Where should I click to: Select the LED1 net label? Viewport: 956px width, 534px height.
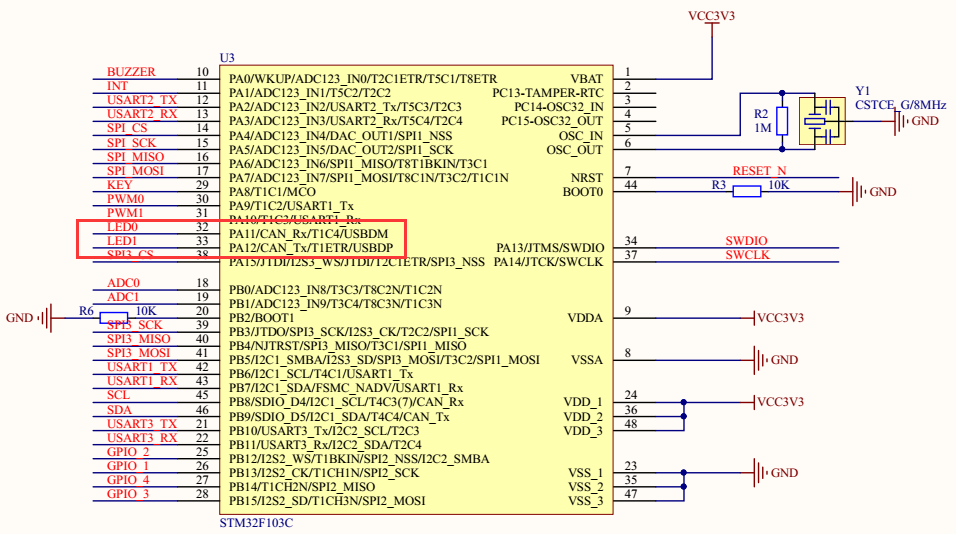pos(122,241)
